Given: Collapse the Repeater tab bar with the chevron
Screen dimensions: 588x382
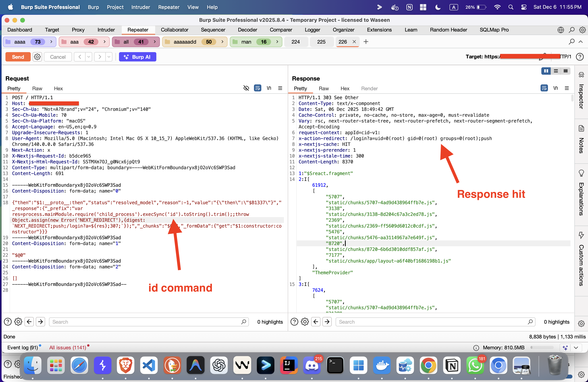Looking at the screenshot, I should tap(581, 42).
